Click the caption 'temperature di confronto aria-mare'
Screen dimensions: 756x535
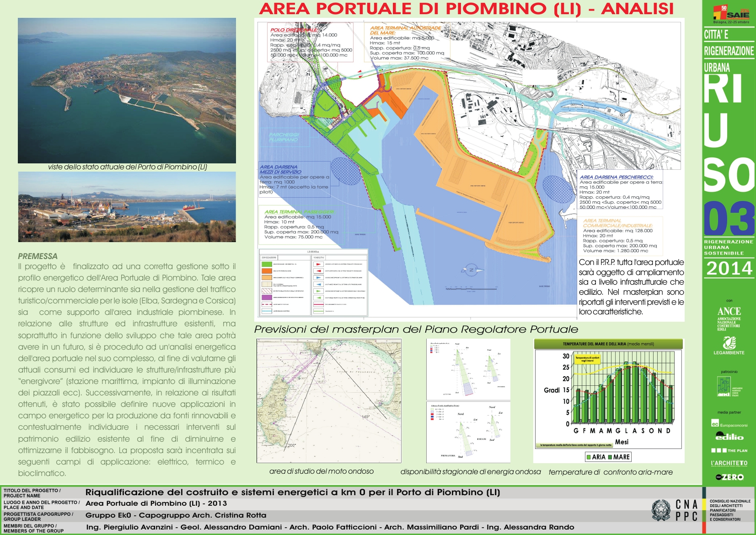tap(611, 472)
